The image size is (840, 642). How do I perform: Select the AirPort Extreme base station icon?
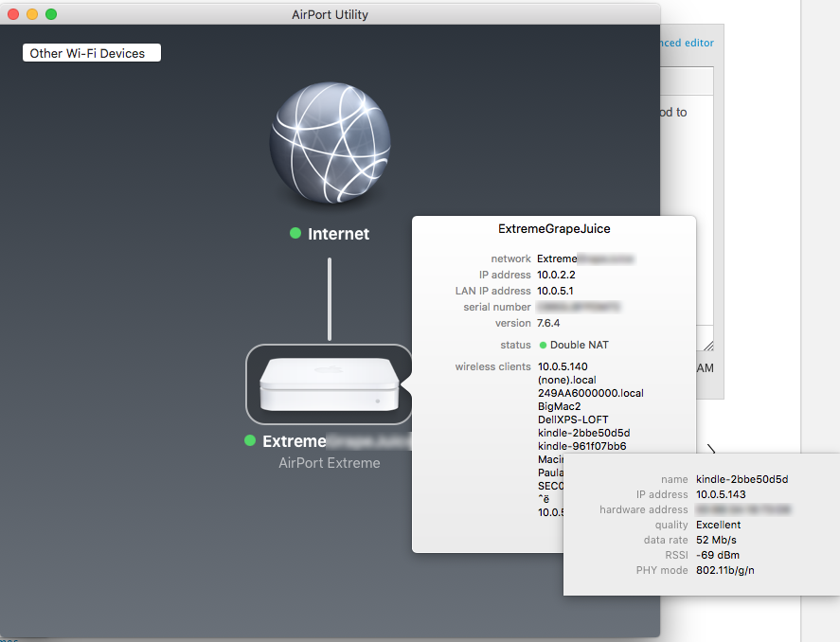point(329,384)
